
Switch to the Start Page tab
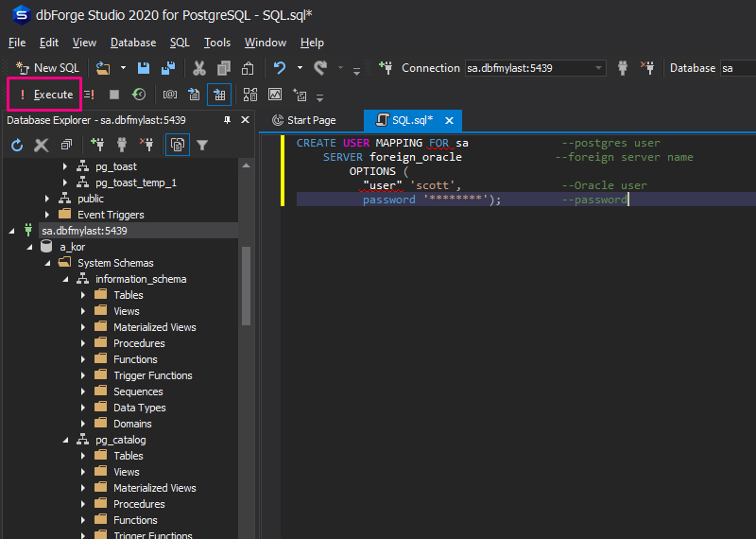point(304,120)
